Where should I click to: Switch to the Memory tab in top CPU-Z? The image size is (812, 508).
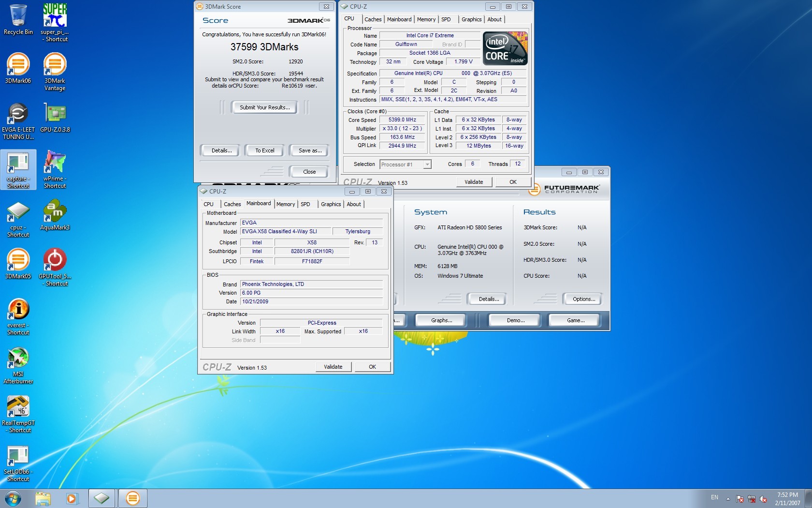(426, 19)
